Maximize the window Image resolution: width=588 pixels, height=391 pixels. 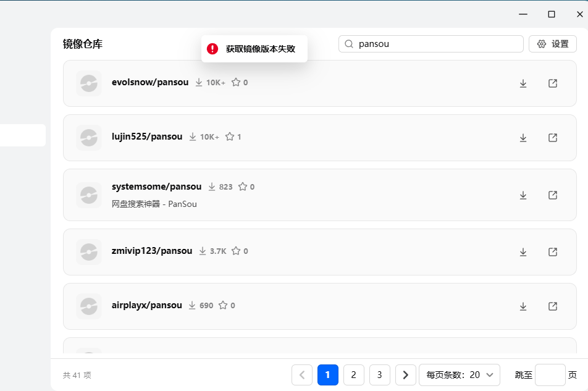551,14
